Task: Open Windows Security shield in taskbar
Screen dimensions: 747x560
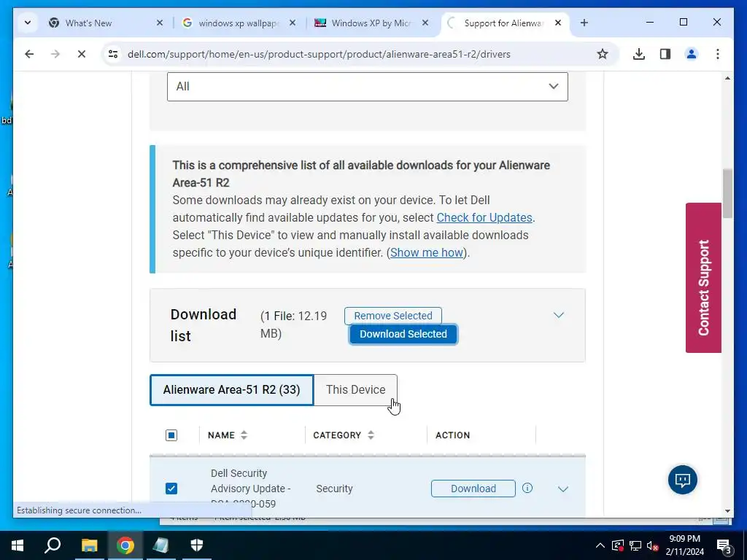Action: [197, 545]
